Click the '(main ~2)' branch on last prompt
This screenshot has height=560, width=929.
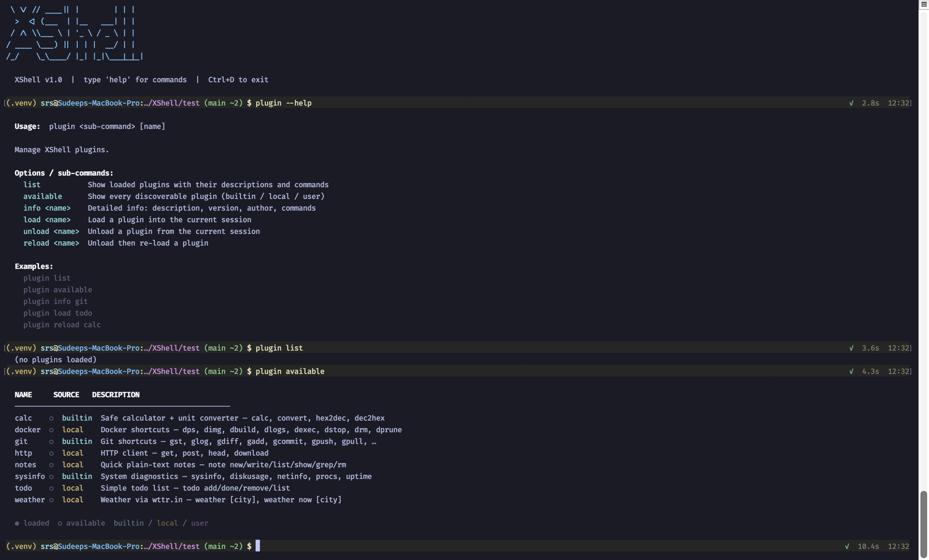point(223,546)
